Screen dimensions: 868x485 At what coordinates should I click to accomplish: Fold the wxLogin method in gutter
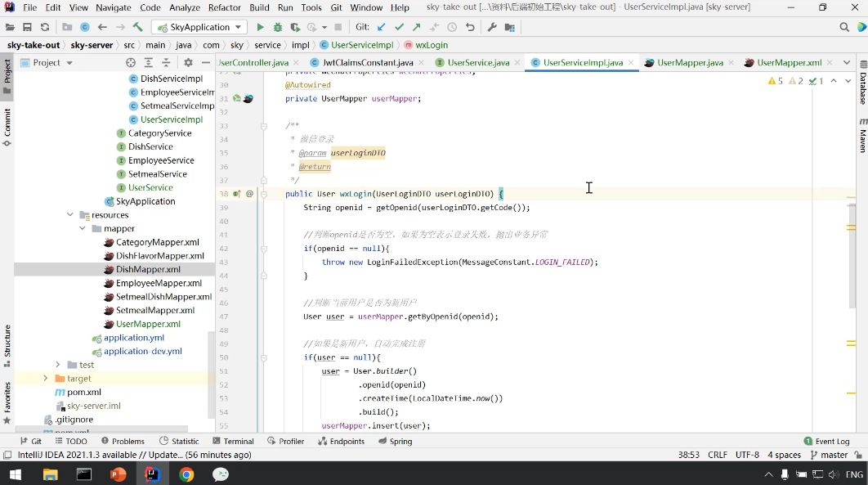tap(263, 194)
